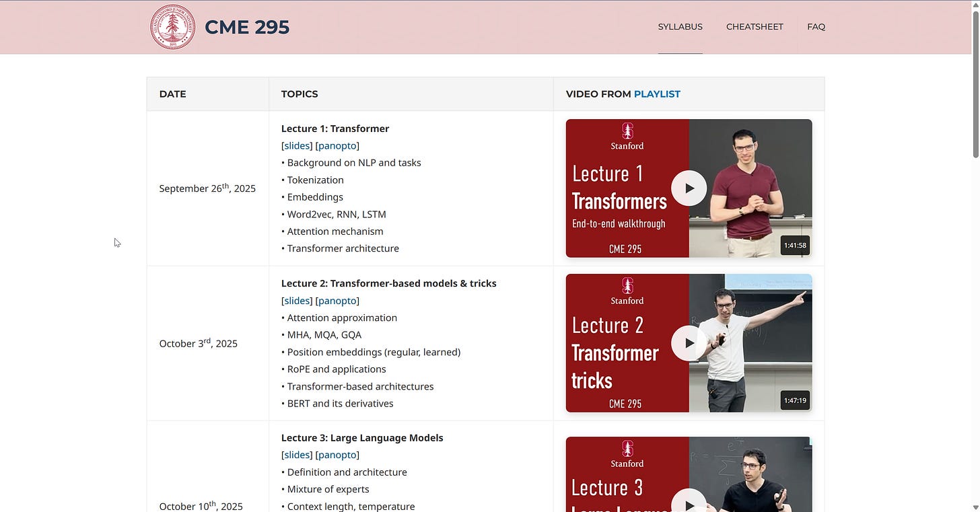
Task: Click the Lecture 2 video duration 1:47:19
Action: pyautogui.click(x=795, y=400)
